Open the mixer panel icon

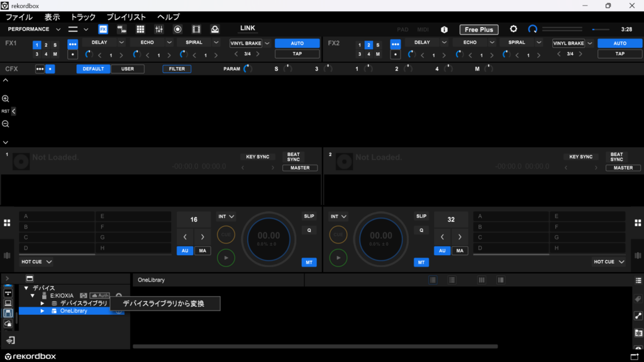click(x=159, y=29)
